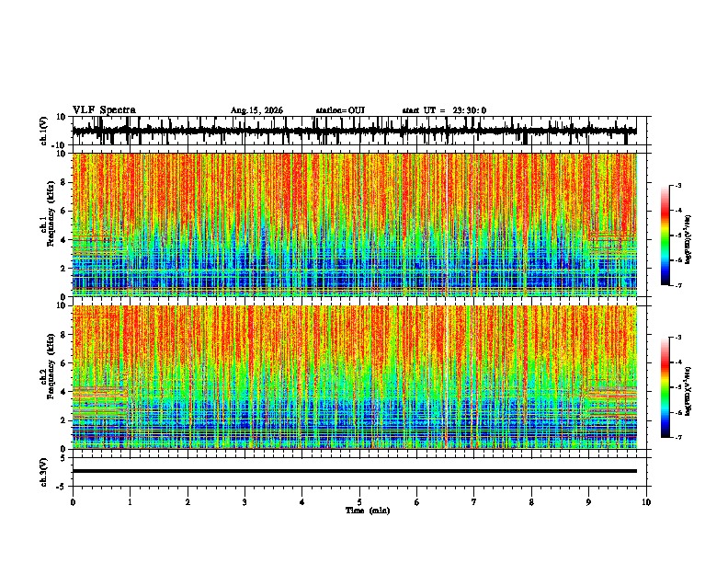The width and height of the screenshot is (728, 563).
Task: Click the ch.3(V) flat trace line
Action: 354,471
